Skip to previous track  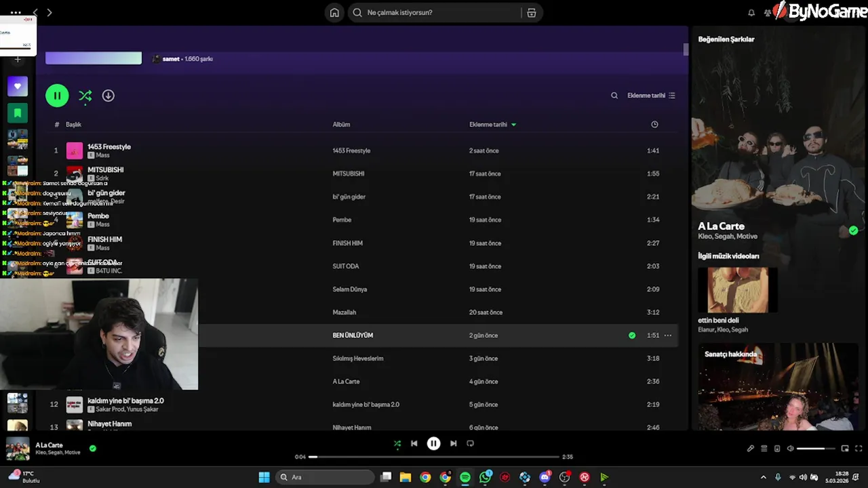[414, 443]
